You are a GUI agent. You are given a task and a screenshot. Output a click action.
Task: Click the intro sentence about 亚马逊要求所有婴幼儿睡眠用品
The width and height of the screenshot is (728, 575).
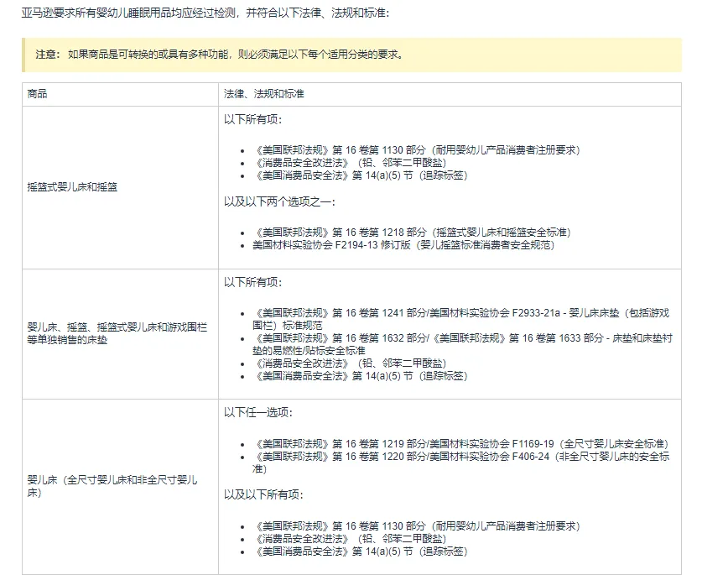(205, 13)
